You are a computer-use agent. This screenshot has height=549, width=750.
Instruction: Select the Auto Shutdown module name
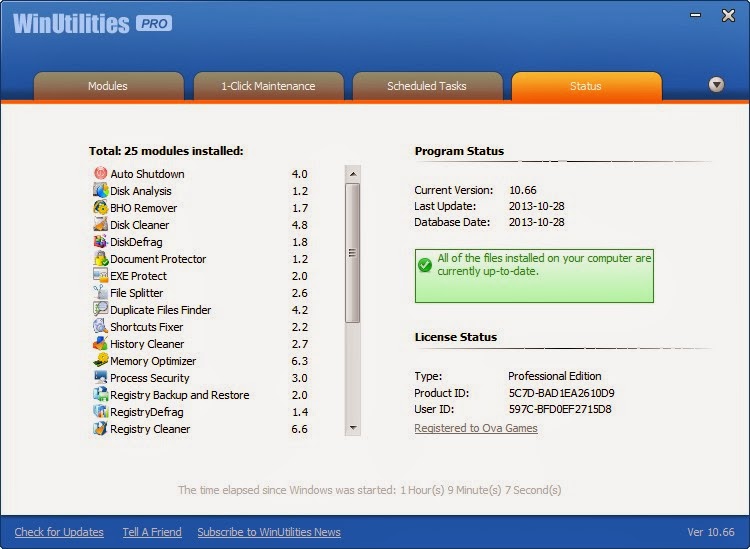147,174
